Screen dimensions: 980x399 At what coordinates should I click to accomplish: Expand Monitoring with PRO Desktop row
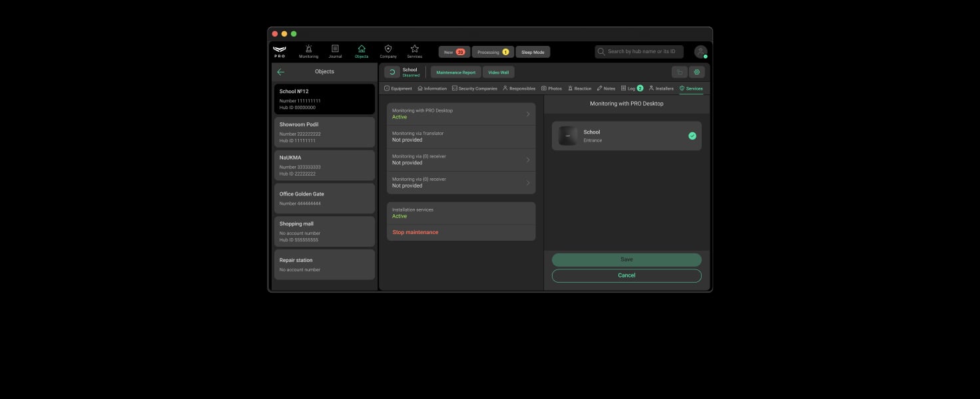(461, 113)
